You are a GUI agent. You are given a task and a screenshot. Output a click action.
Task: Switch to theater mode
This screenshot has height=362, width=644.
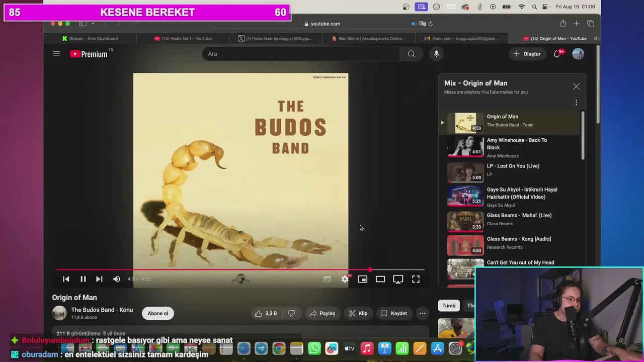[x=380, y=279]
